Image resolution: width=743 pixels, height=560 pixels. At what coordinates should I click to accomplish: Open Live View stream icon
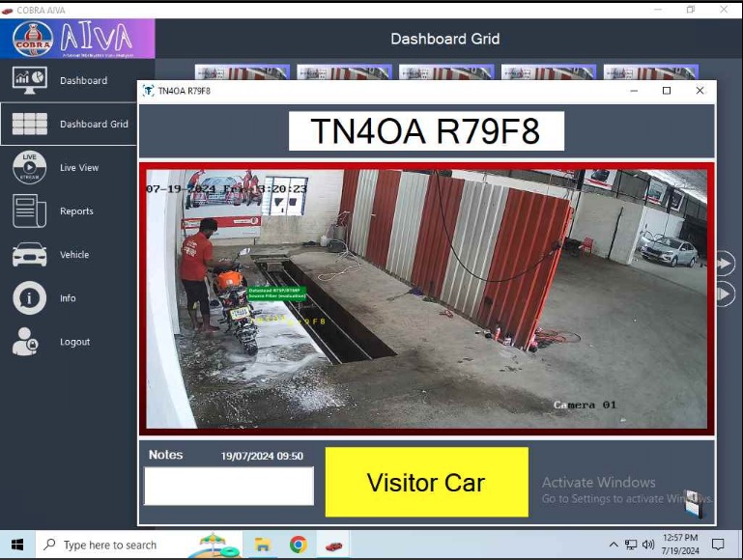[x=29, y=167]
